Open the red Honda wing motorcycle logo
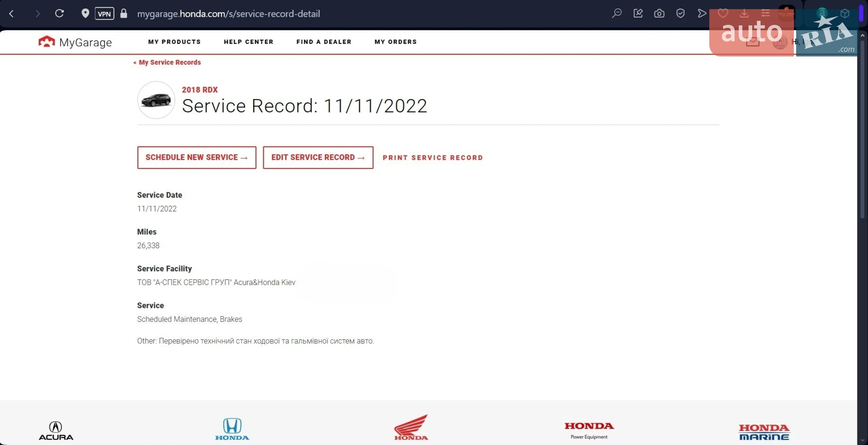868x445 pixels. pos(411,427)
